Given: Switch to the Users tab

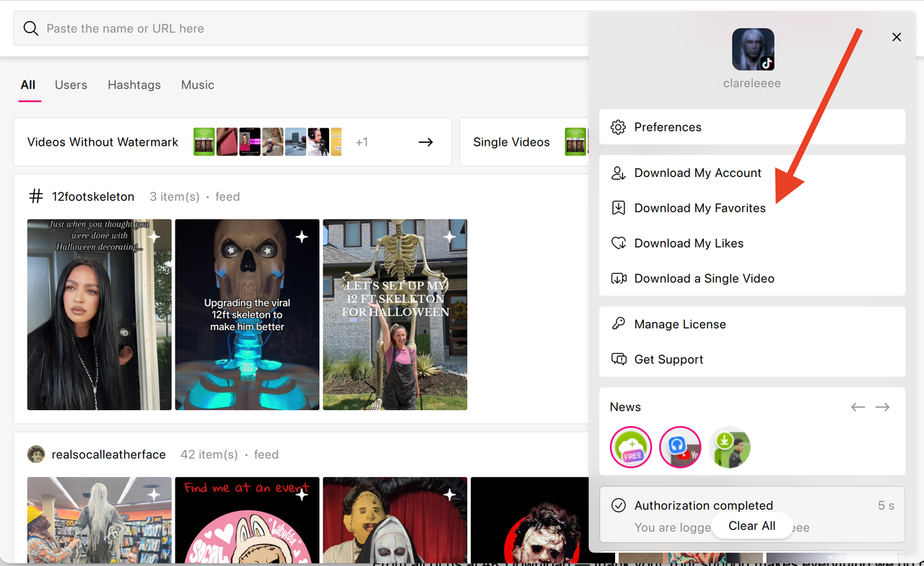Looking at the screenshot, I should coord(71,85).
